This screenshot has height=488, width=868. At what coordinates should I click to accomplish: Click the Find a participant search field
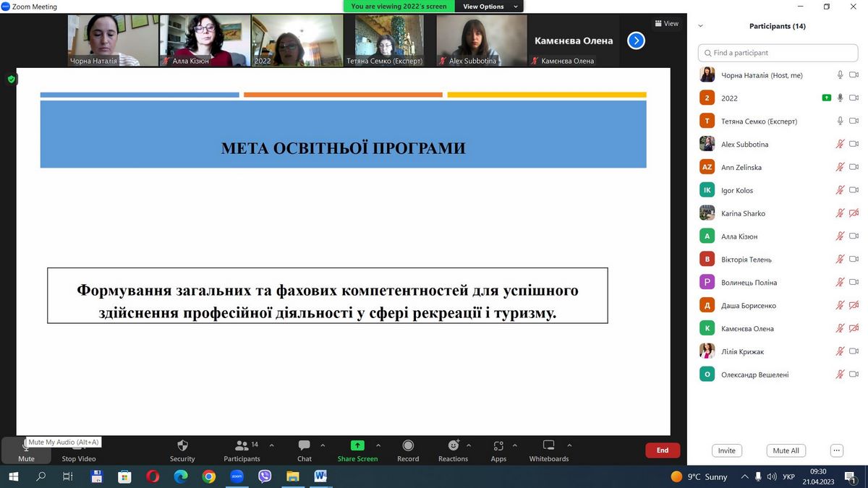[x=778, y=53]
